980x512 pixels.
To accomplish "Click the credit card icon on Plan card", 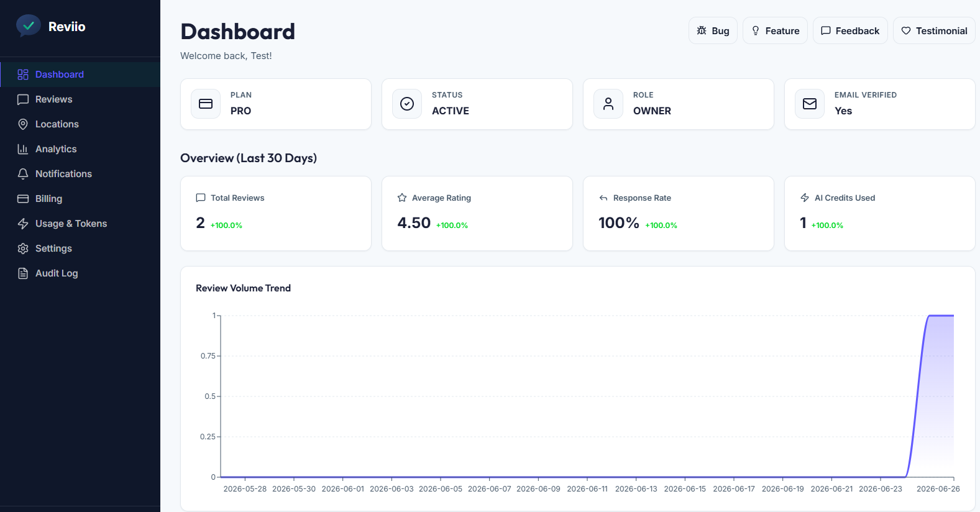I will 206,104.
